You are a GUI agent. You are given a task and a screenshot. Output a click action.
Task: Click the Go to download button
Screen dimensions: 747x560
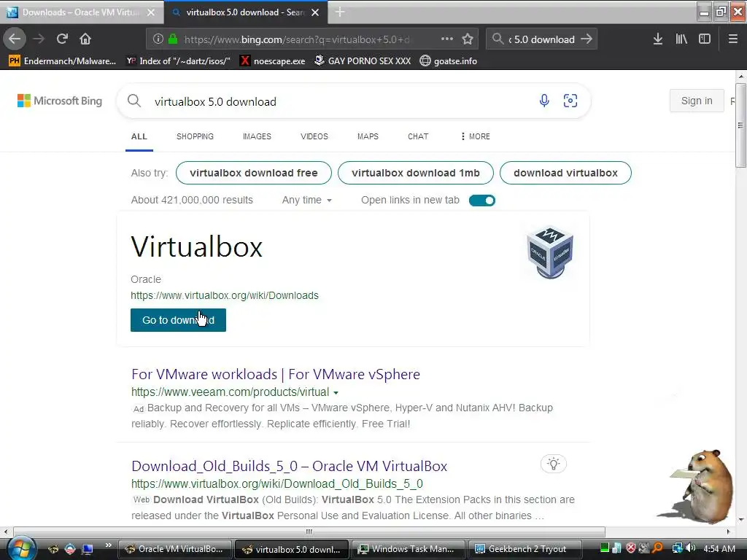click(x=178, y=320)
